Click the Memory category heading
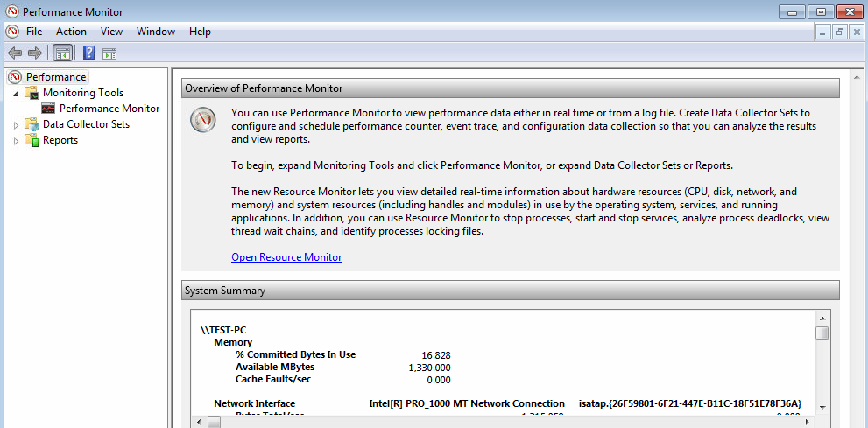Image resolution: width=868 pixels, height=428 pixels. click(x=233, y=343)
